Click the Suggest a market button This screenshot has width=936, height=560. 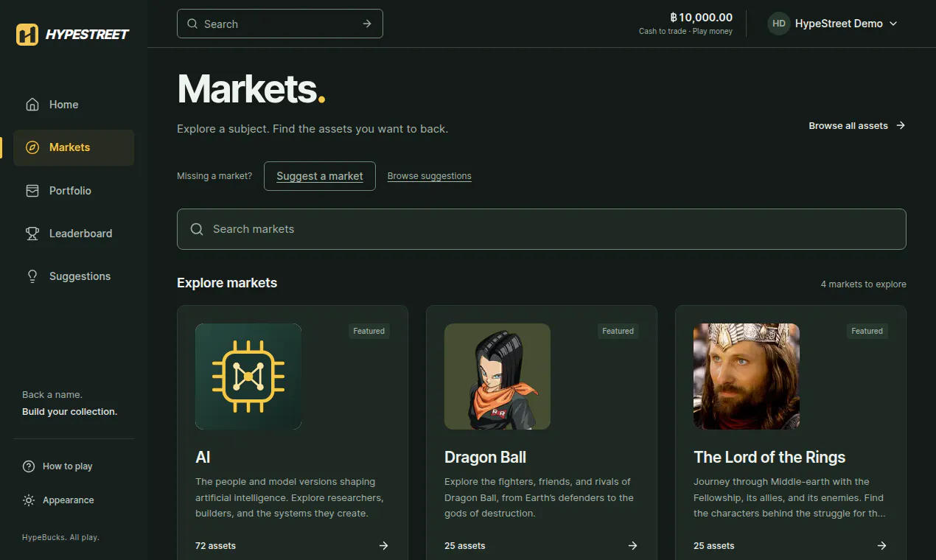[x=320, y=176]
